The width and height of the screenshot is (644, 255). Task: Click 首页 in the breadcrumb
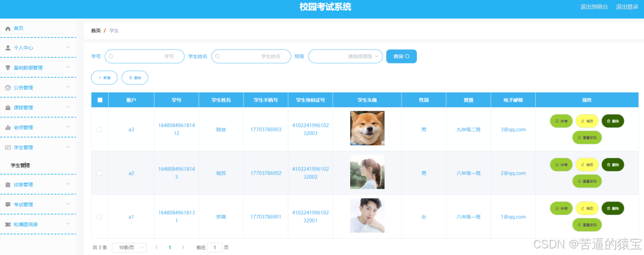click(96, 31)
